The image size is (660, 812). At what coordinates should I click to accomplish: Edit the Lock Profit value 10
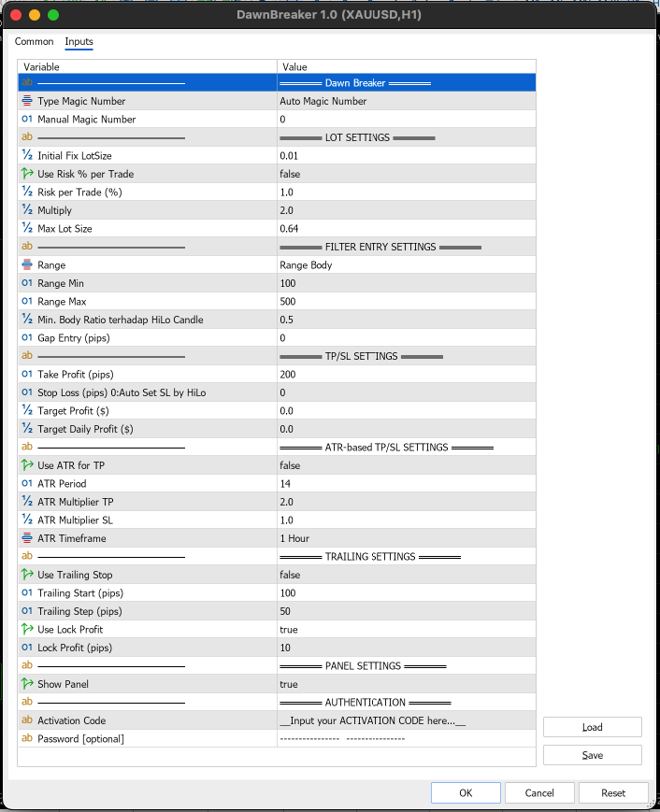[x=406, y=648]
